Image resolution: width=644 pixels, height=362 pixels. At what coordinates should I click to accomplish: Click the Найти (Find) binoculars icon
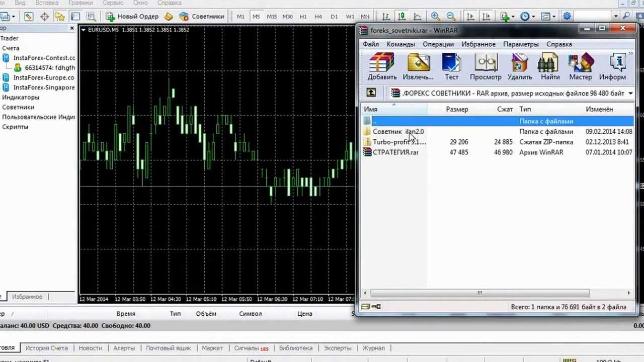550,67
